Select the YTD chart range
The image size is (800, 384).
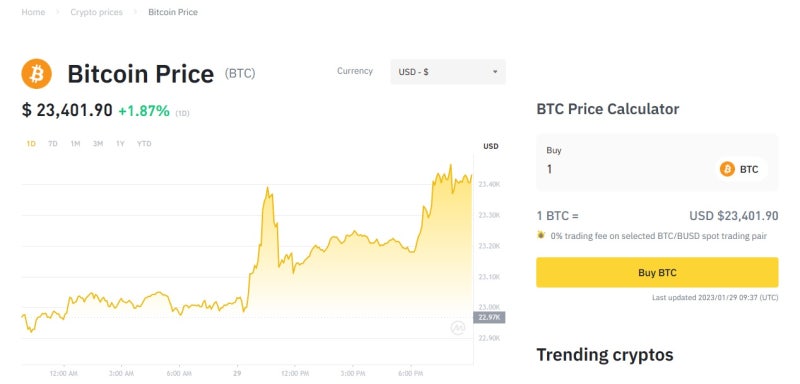click(x=144, y=144)
